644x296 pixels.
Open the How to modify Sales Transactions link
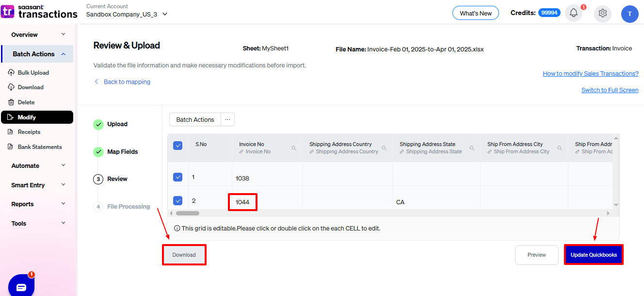pyautogui.click(x=591, y=73)
